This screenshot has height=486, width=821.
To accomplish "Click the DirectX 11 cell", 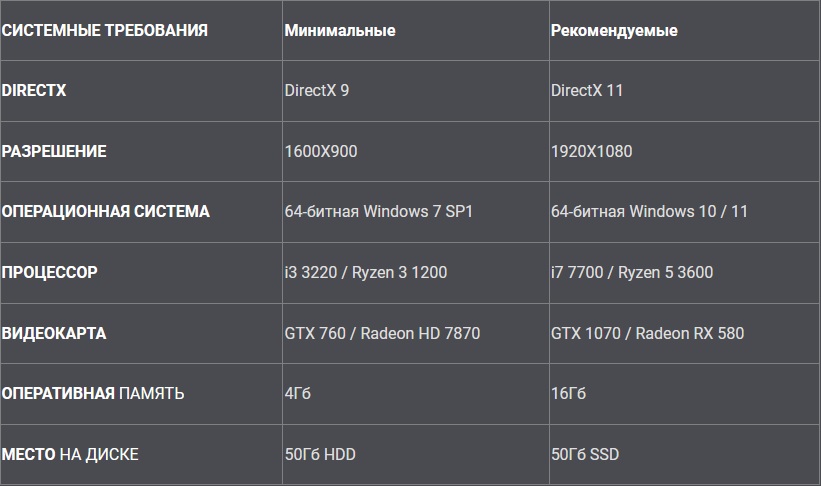I will [587, 91].
